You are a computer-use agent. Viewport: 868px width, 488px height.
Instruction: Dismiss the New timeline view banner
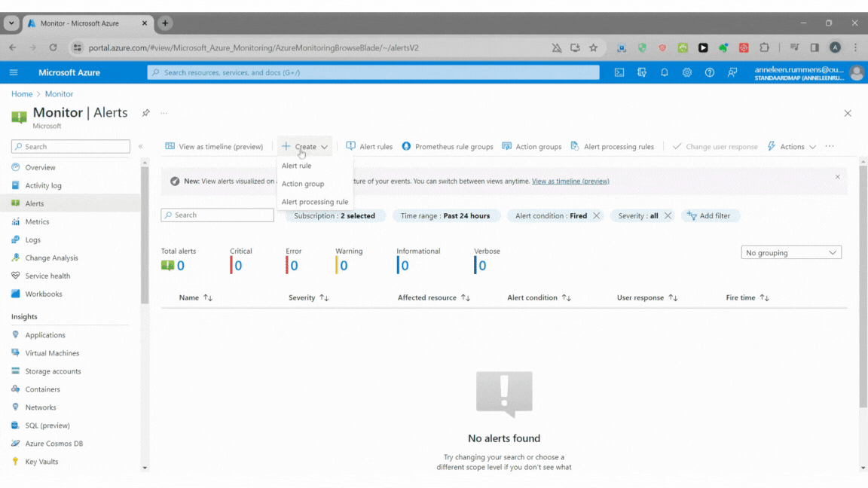click(x=838, y=177)
